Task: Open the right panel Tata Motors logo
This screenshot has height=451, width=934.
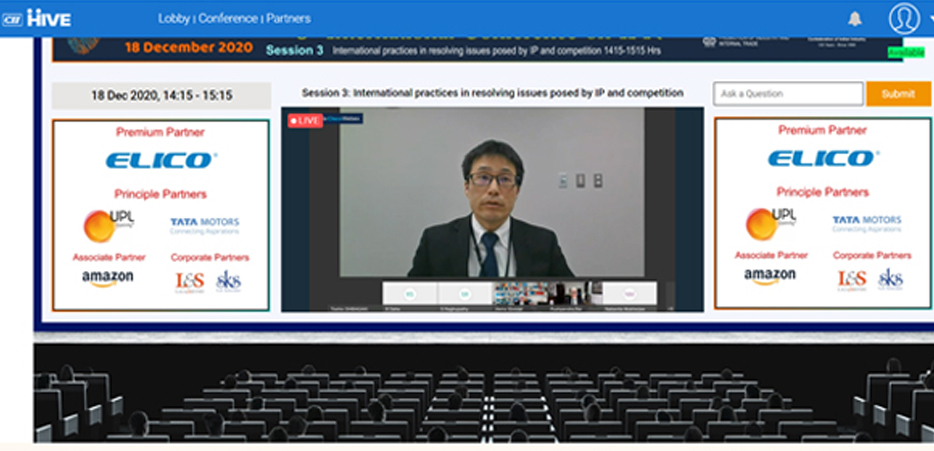Action: pos(867,223)
